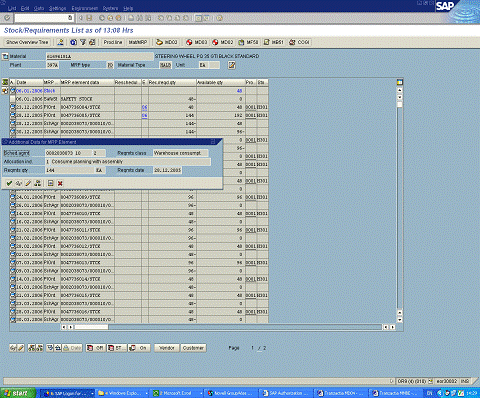Open the MF50 transaction button
Screen dimensions: 480x398
(x=249, y=42)
